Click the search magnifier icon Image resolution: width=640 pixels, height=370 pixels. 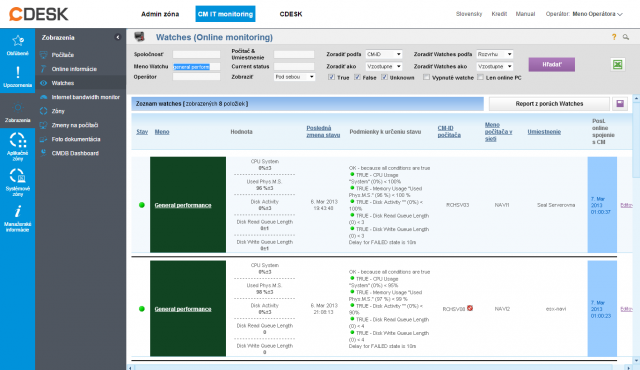(x=626, y=37)
